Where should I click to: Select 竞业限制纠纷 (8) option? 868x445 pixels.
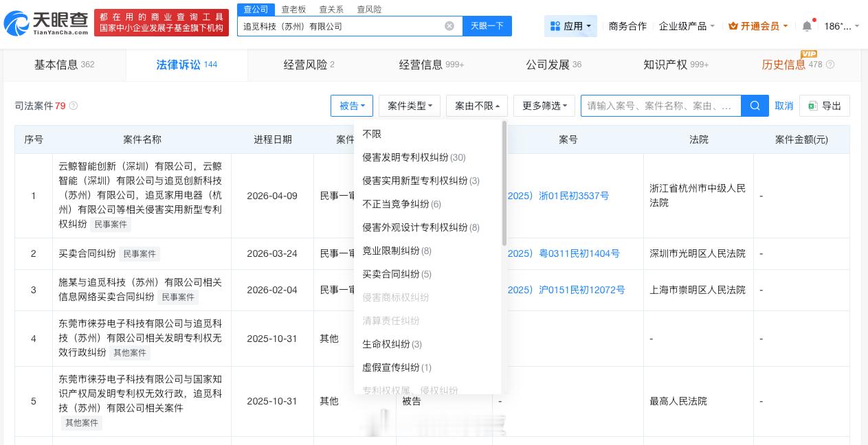coord(428,251)
